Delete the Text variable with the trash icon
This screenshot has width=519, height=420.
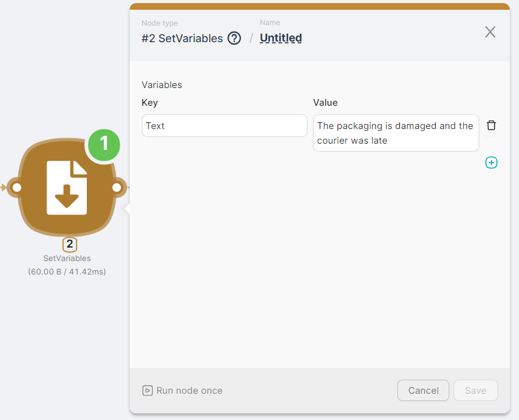tap(491, 125)
